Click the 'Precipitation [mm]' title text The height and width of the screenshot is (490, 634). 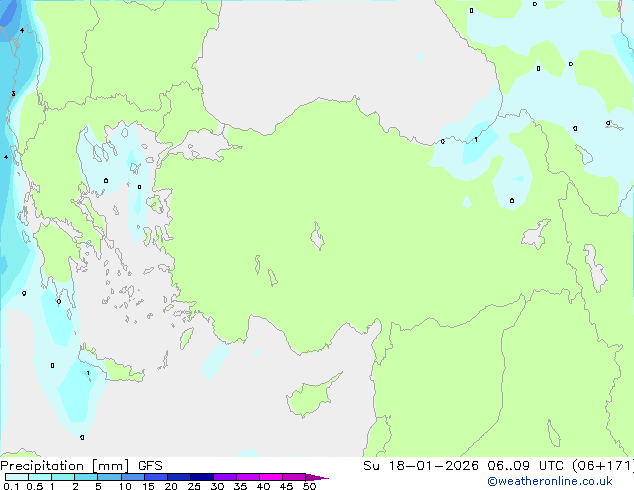tap(65, 466)
